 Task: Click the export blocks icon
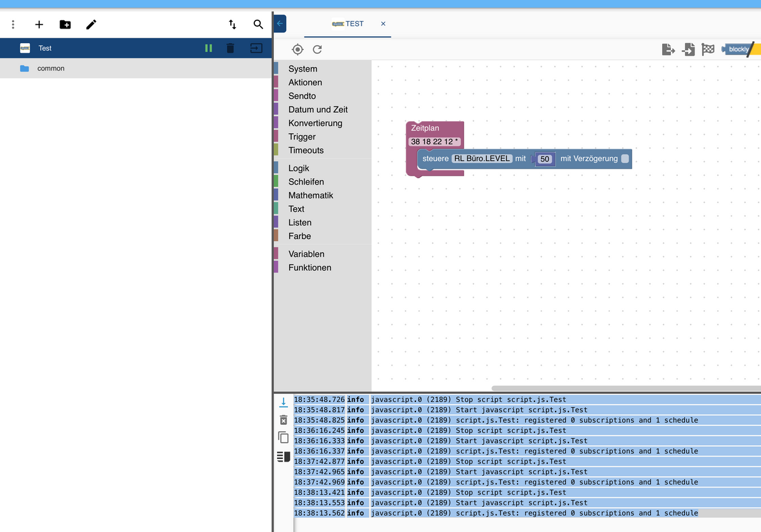coord(668,49)
